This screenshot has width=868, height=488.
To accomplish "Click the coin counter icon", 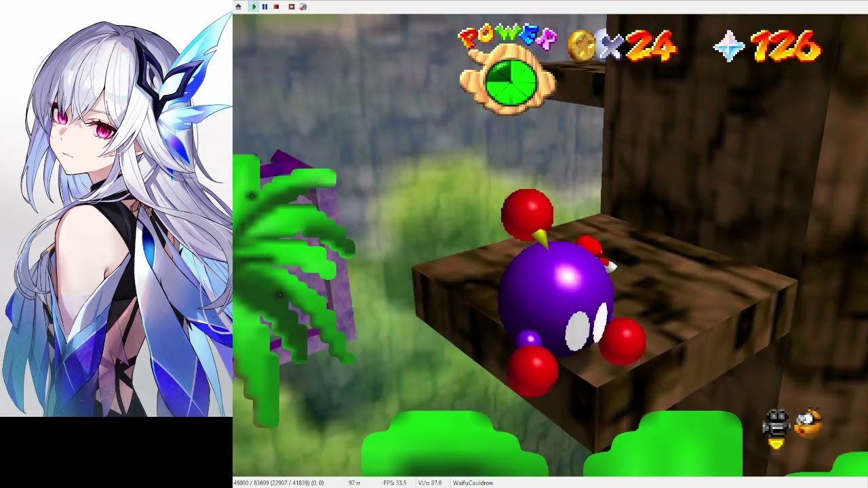I will click(582, 46).
